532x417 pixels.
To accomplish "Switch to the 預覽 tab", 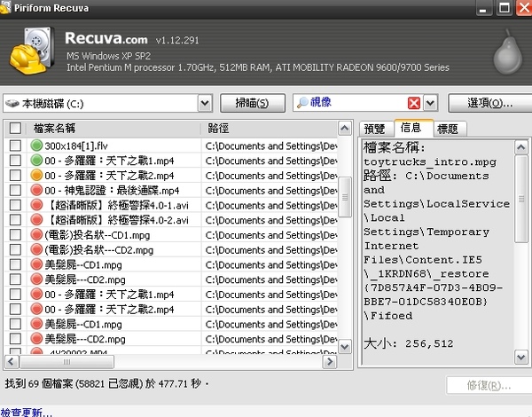I will pos(374,129).
